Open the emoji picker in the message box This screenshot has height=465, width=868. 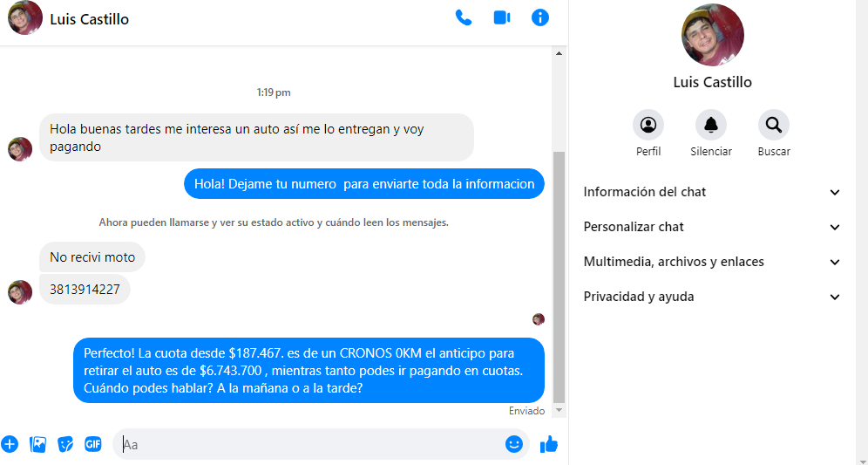pos(513,444)
